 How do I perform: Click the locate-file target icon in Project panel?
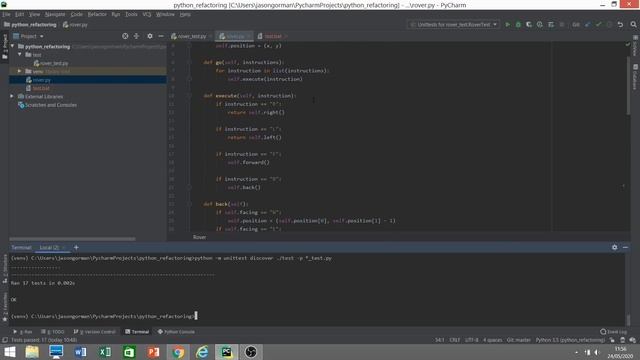[125, 36]
